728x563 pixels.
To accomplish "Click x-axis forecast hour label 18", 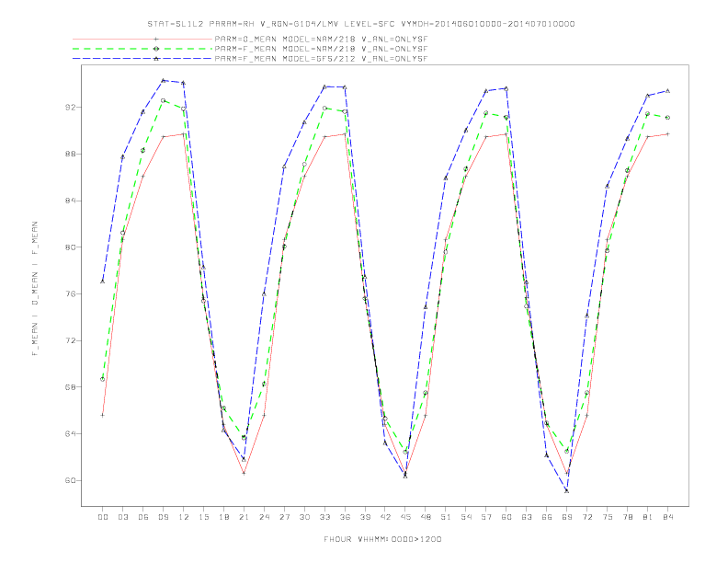I will [223, 517].
